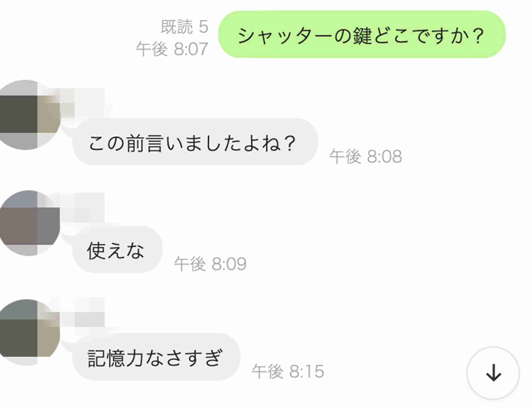The image size is (532, 409).
Task: Select the 使えな message bubble
Action: pyautogui.click(x=117, y=249)
